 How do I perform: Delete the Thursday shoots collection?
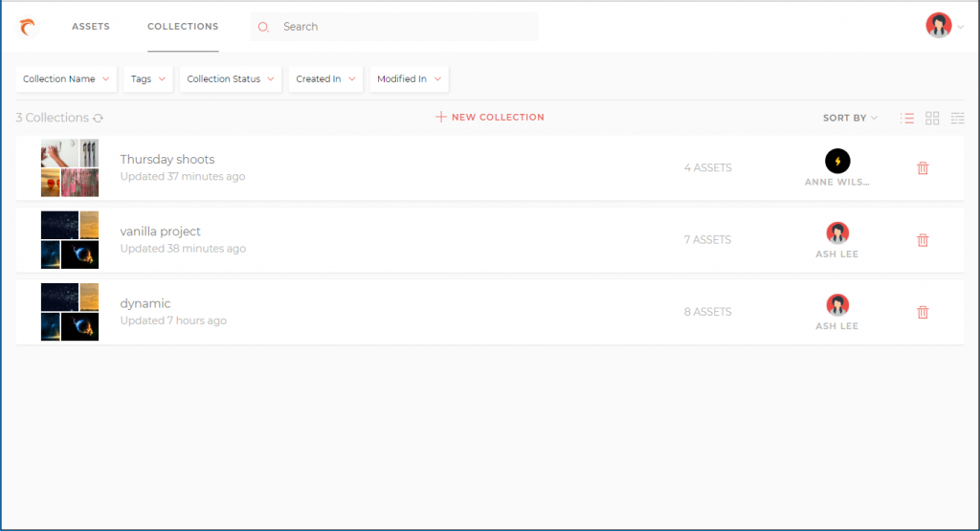(923, 168)
